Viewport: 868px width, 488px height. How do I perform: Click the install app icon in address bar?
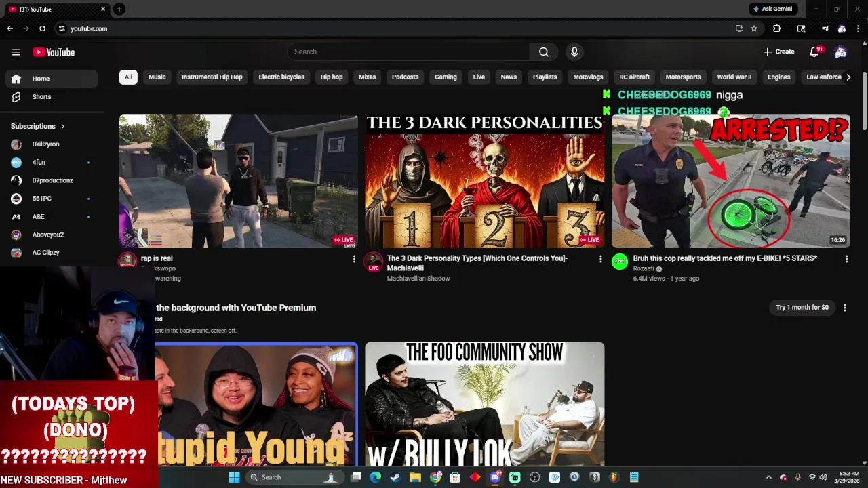pos(739,28)
